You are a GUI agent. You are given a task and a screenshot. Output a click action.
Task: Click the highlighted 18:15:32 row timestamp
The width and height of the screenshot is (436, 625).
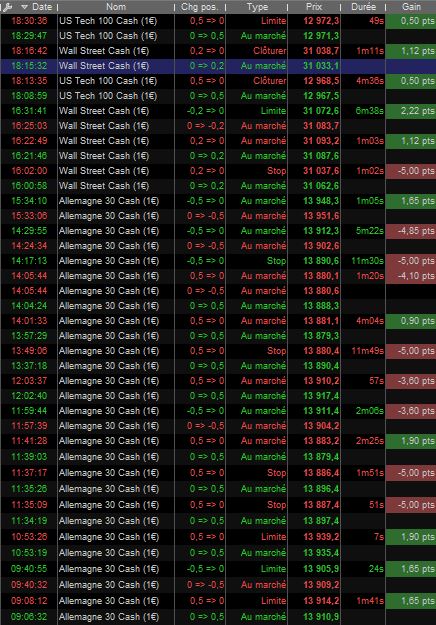tap(29, 66)
